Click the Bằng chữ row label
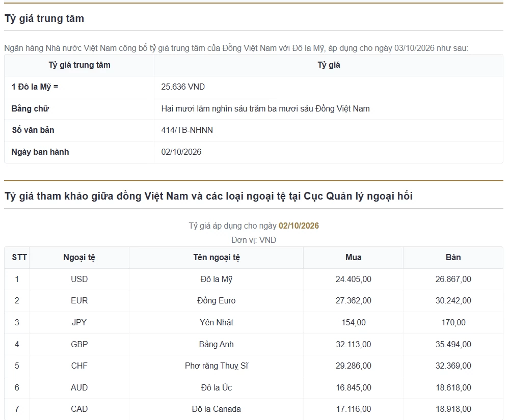The height and width of the screenshot is (420, 510). click(x=30, y=108)
